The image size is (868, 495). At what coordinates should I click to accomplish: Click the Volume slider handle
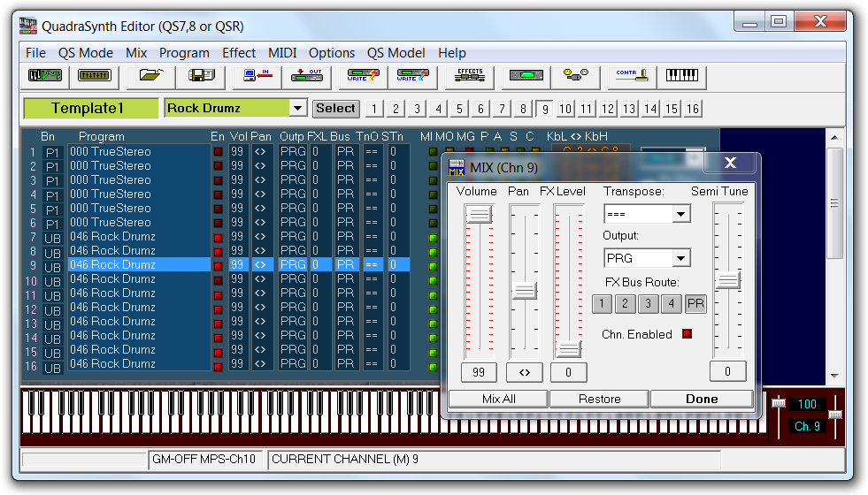[479, 214]
